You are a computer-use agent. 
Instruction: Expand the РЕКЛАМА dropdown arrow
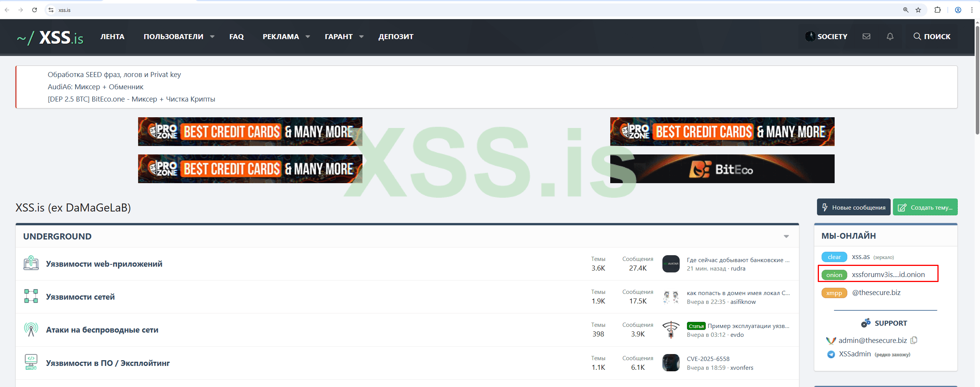(308, 37)
